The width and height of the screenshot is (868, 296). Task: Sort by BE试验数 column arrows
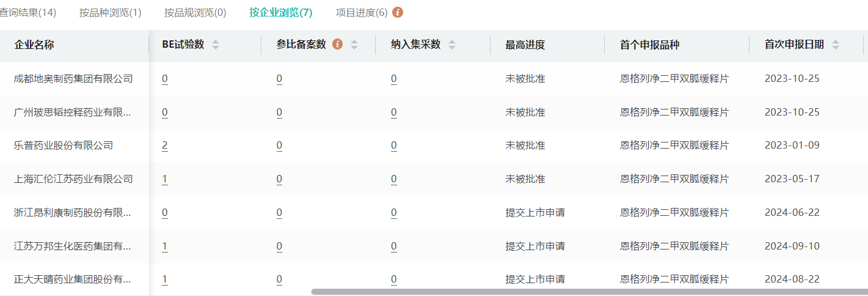(215, 45)
